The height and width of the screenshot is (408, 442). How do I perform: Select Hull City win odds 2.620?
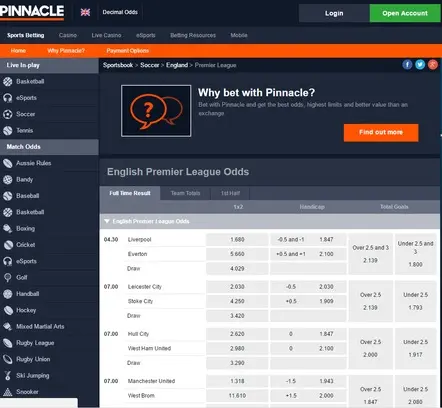point(237,334)
